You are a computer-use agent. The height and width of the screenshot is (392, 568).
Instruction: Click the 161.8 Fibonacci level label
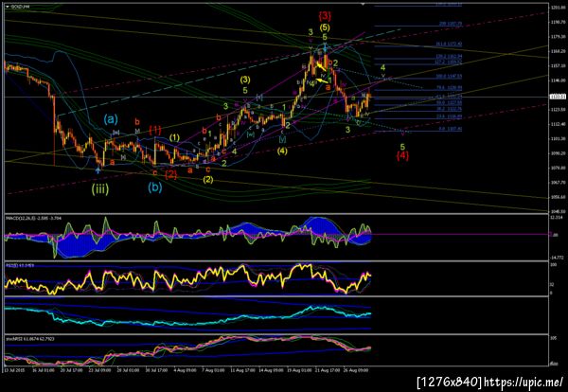tap(449, 44)
